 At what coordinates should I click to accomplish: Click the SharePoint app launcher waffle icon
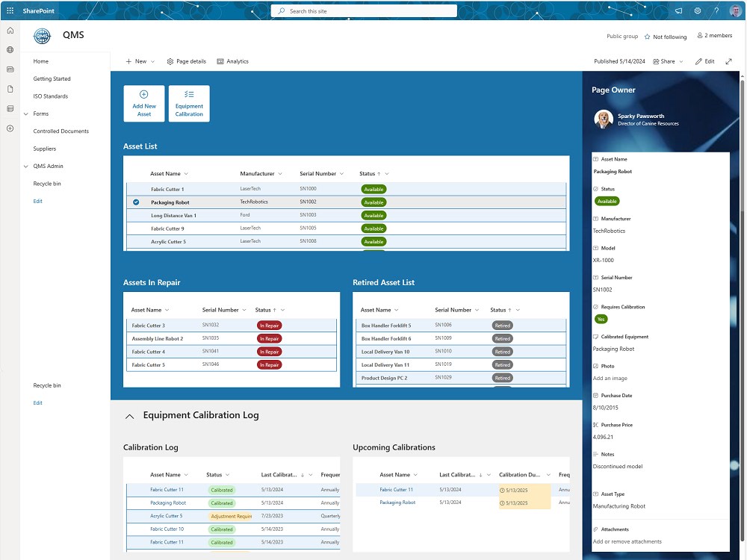click(x=10, y=10)
